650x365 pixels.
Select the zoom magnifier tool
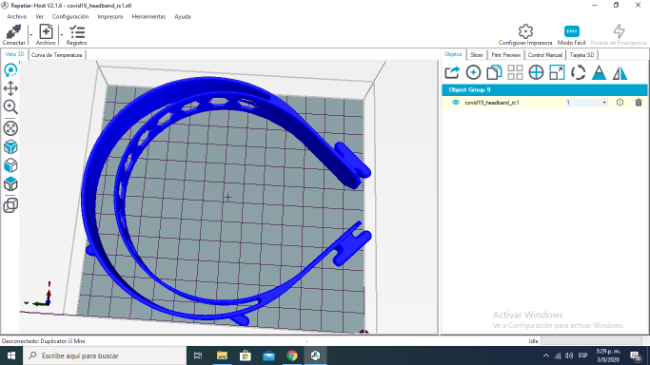click(11, 107)
